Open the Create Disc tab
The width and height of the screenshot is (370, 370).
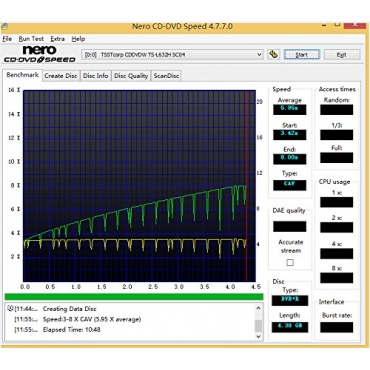(x=61, y=76)
